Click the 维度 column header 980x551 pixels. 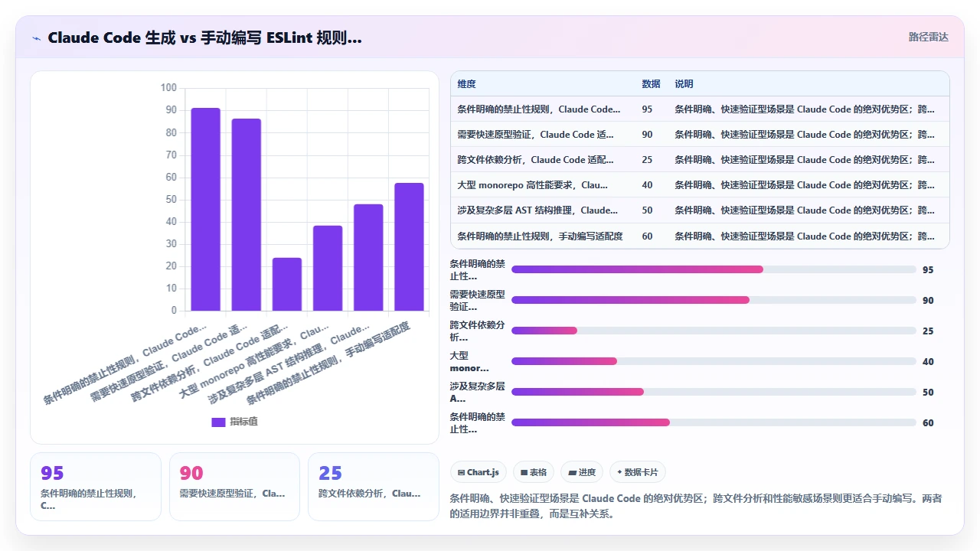pos(466,84)
